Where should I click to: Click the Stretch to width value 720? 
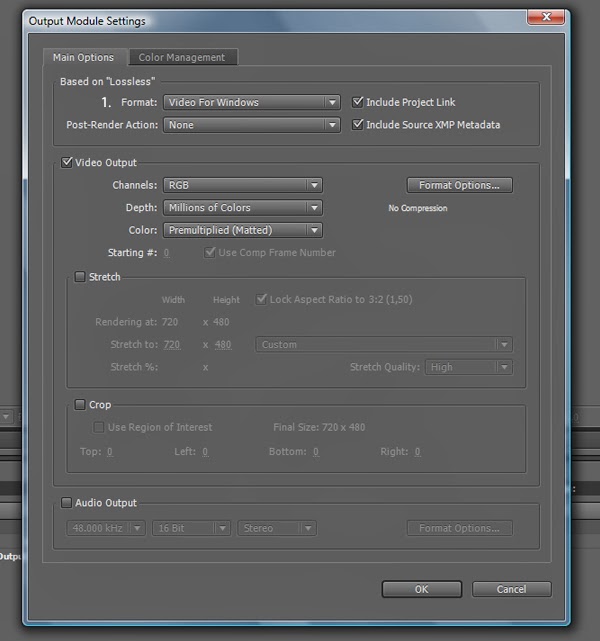172,345
